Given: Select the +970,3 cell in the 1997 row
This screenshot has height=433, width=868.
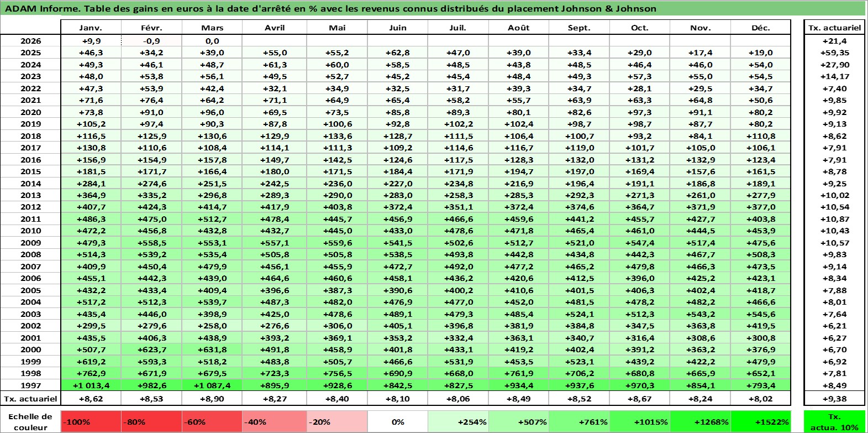Looking at the screenshot, I should [x=640, y=385].
